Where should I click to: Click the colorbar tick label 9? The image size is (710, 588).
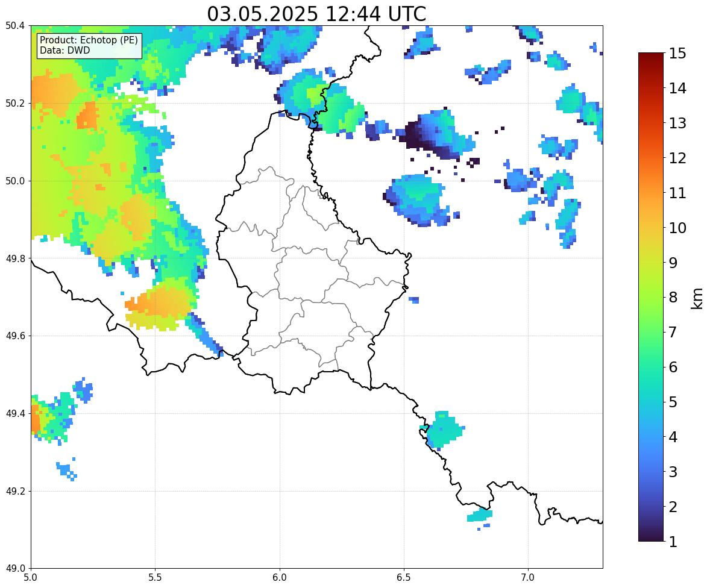(673, 263)
